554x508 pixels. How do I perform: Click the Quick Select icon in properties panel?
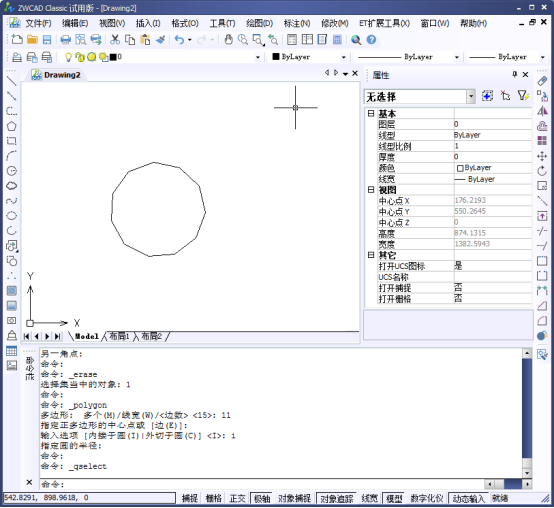(x=523, y=96)
